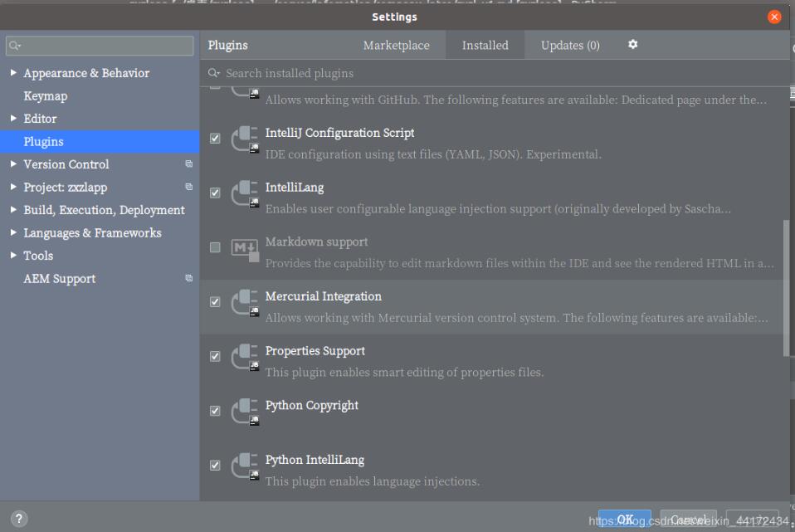Click the help question mark button
The image size is (795, 532).
[x=19, y=519]
